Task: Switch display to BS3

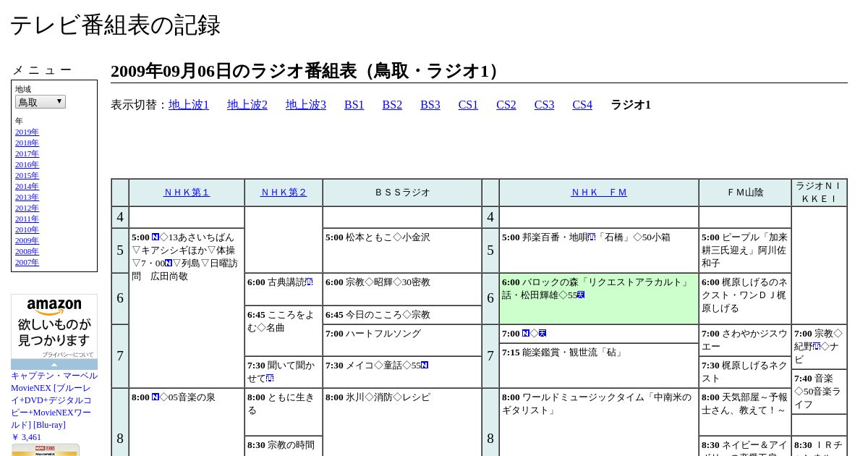Action: (430, 105)
